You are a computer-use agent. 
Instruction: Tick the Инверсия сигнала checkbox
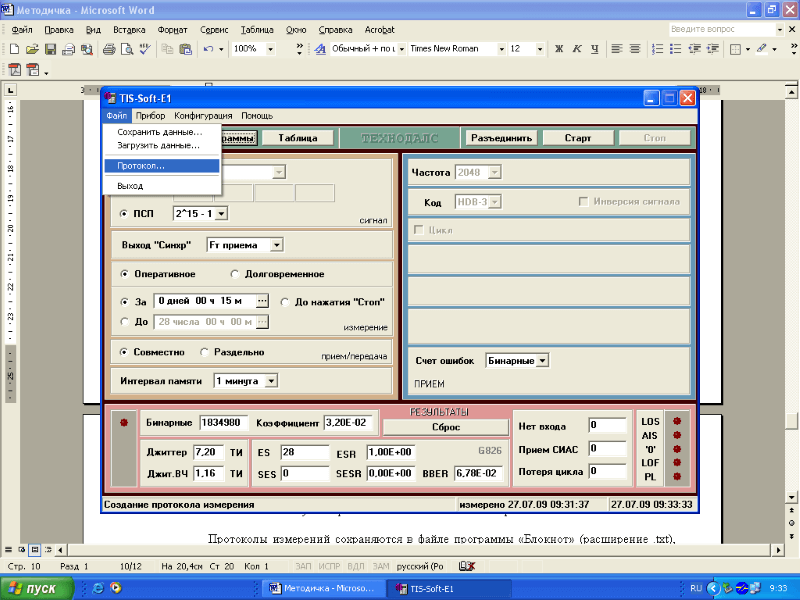[x=583, y=202]
